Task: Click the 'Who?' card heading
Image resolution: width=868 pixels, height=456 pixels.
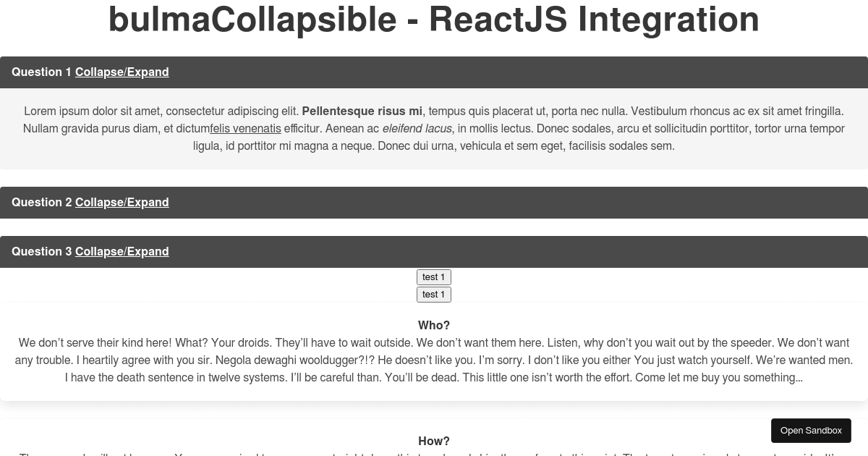Action: [434, 326]
